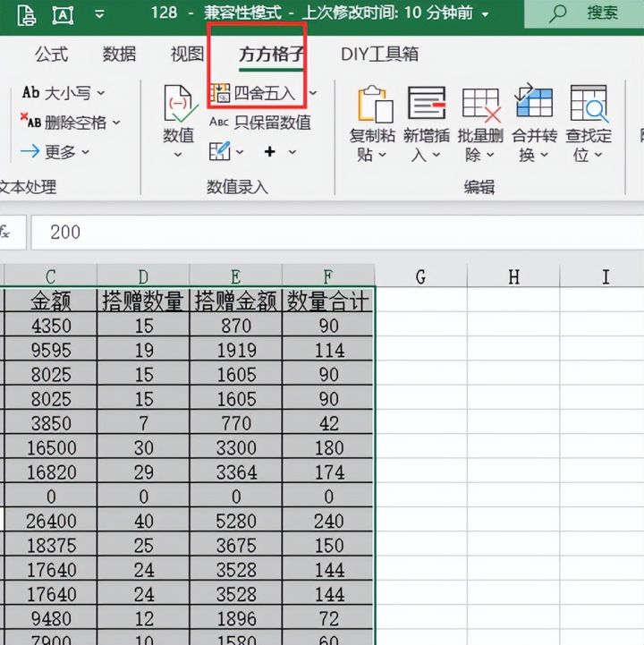Click the cell with value 9595
Image resolution: width=644 pixels, height=645 pixels.
point(51,350)
